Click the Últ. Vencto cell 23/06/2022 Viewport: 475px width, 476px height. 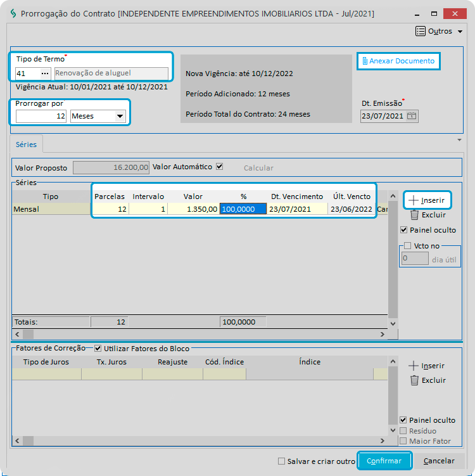click(x=351, y=209)
